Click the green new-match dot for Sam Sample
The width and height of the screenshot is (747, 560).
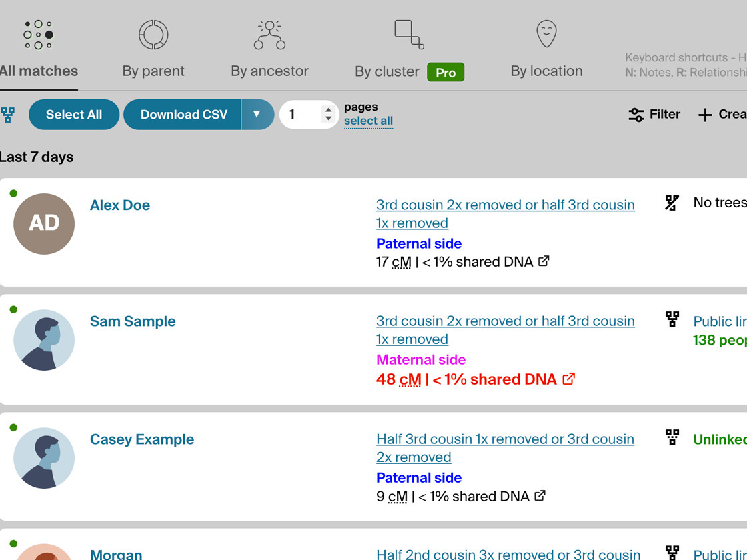click(x=13, y=309)
